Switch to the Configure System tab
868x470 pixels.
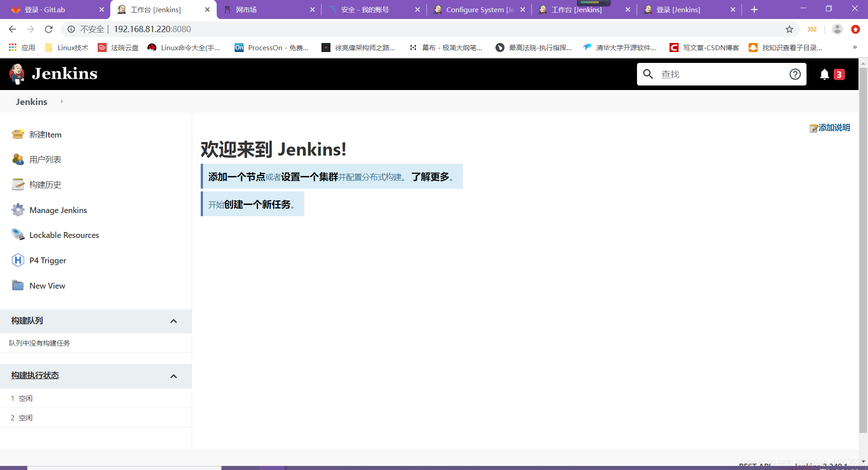(x=479, y=9)
